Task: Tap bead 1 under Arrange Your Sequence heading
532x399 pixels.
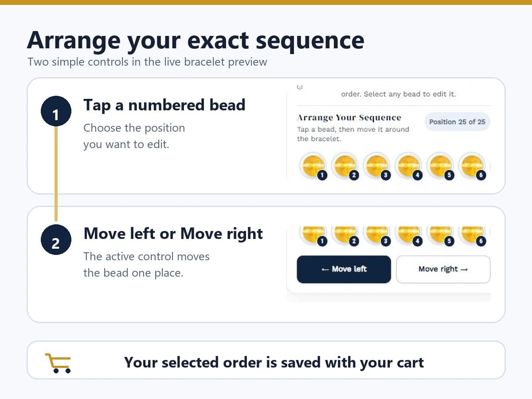Action: (313, 166)
